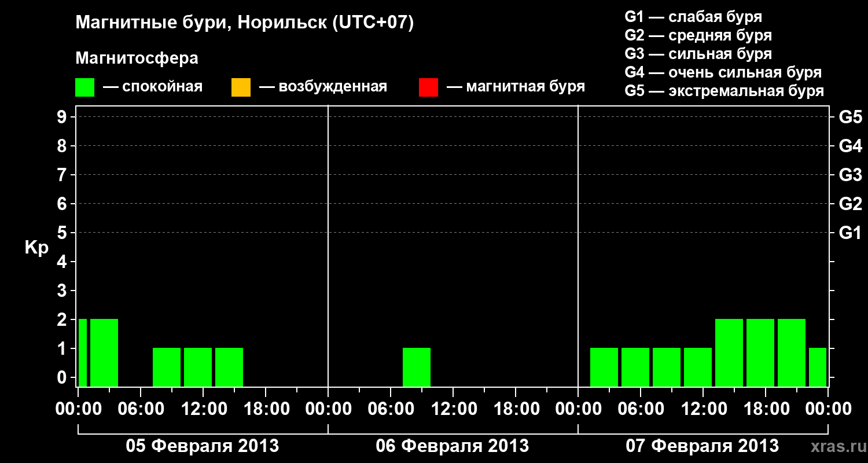Click the G1 label on right axis
The width and height of the screenshot is (868, 463).
850,233
